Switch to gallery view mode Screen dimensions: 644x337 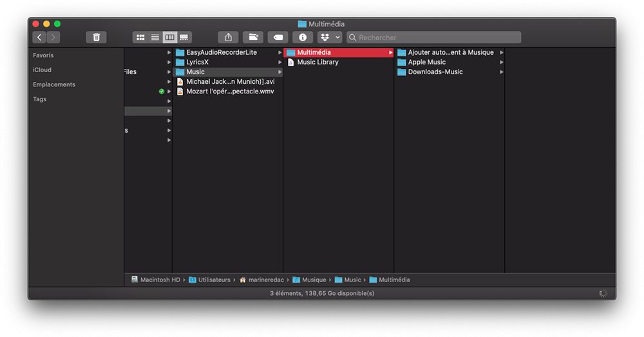tap(184, 37)
